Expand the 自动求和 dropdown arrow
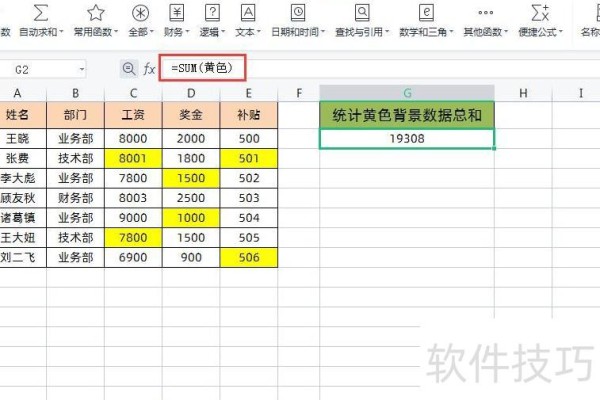Screen dimensions: 600x400 [x=61, y=32]
